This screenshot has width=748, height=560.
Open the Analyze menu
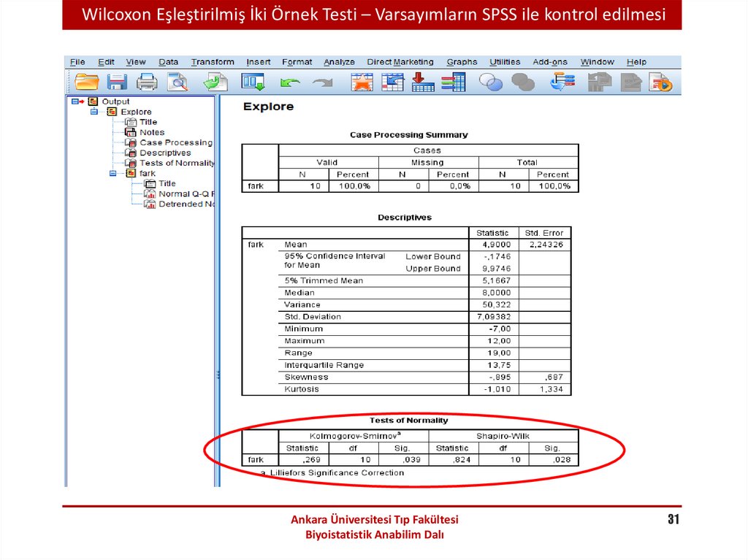pyautogui.click(x=339, y=62)
